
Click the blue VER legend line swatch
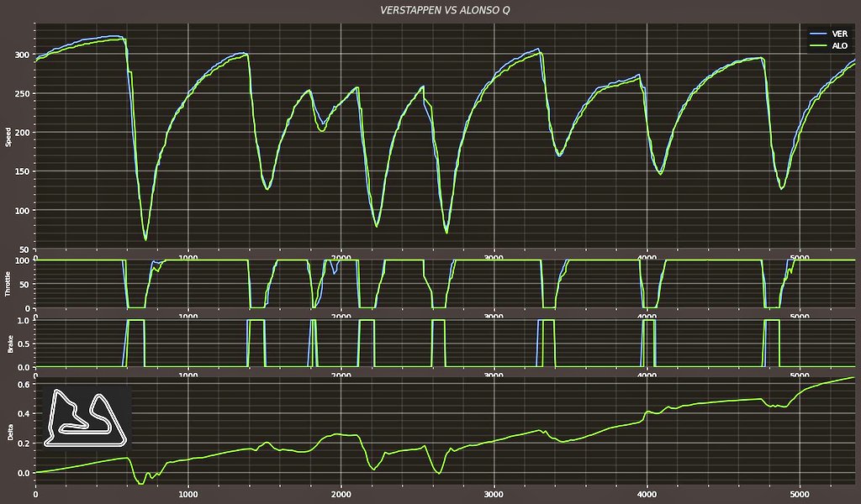point(818,34)
